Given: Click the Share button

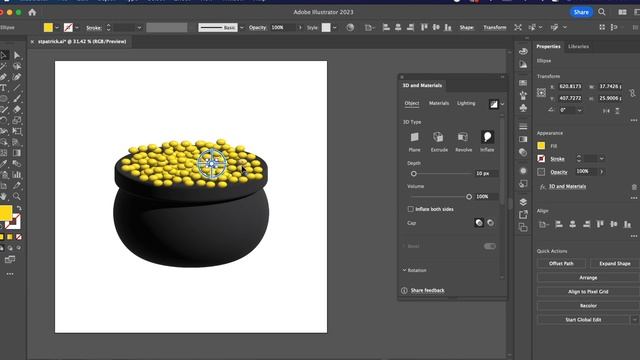Looking at the screenshot, I should pyautogui.click(x=581, y=12).
